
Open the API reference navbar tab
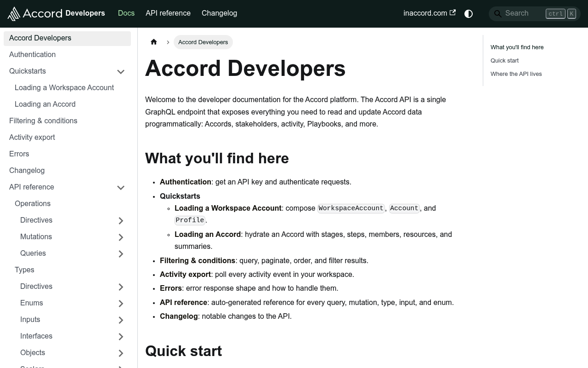tap(168, 13)
